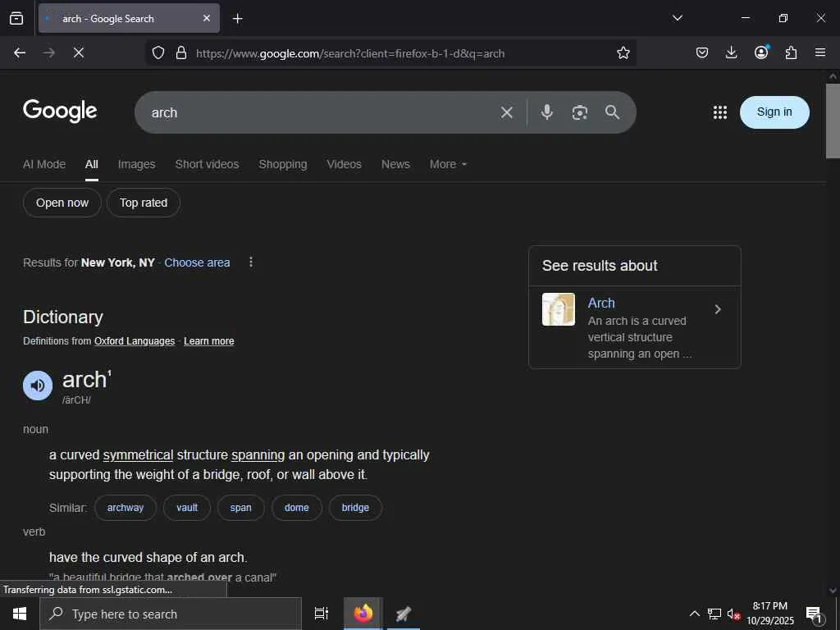Switch to News tab
Screen dimensions: 840x630
(395, 164)
